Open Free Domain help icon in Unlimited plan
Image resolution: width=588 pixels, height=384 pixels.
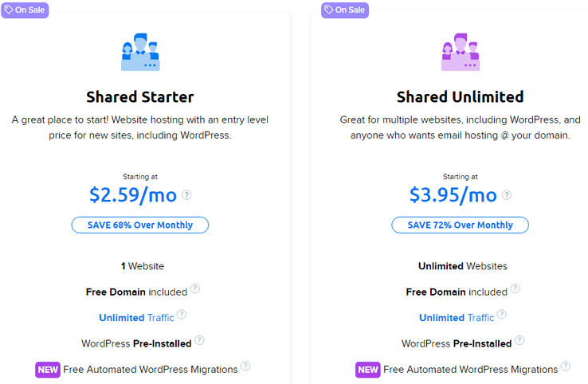click(x=515, y=289)
